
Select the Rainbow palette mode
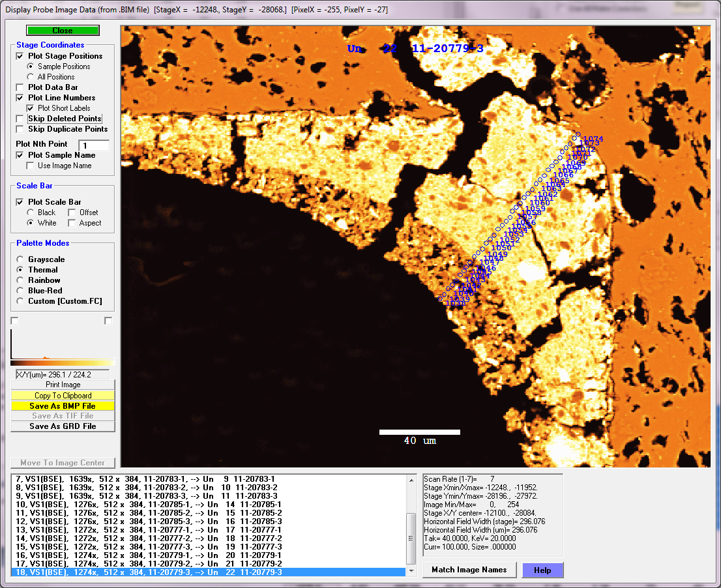click(21, 280)
